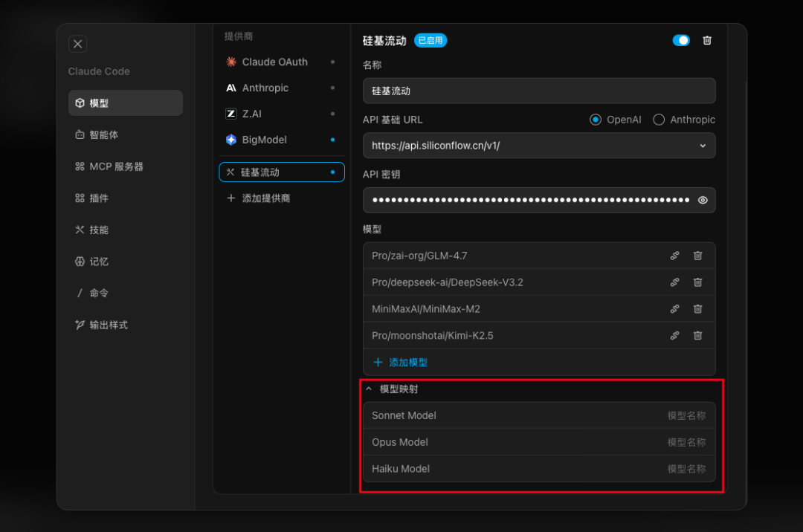
Task: Click the link icon for Pro/zai-org/GLM-4.7
Action: tap(674, 256)
